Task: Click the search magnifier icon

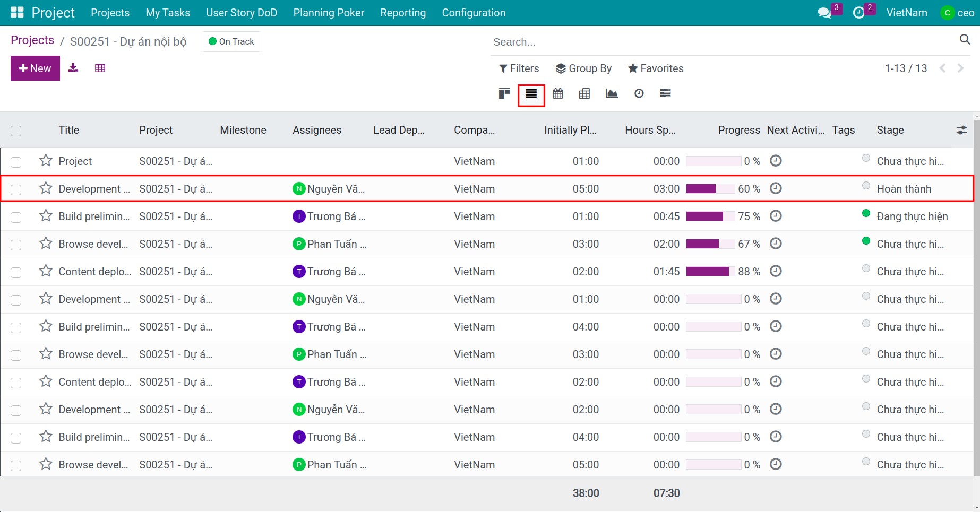Action: 965,39
